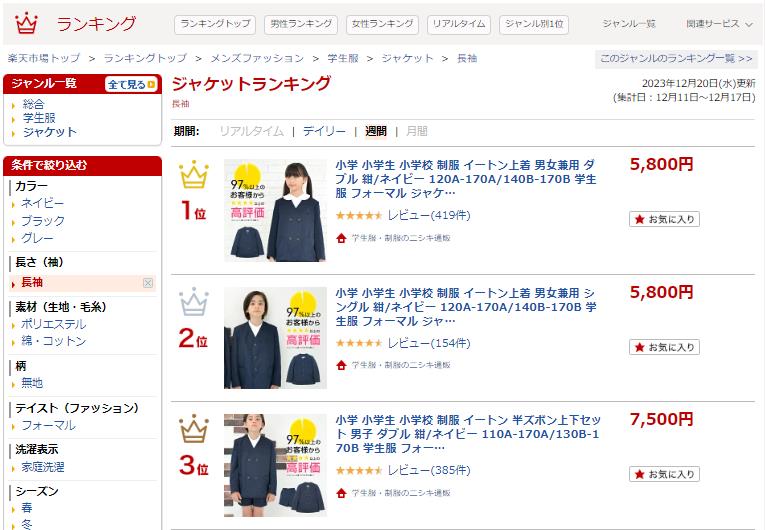This screenshot has height=530, width=765.
Task: Filter by ネイビー color
Action: [x=42, y=203]
